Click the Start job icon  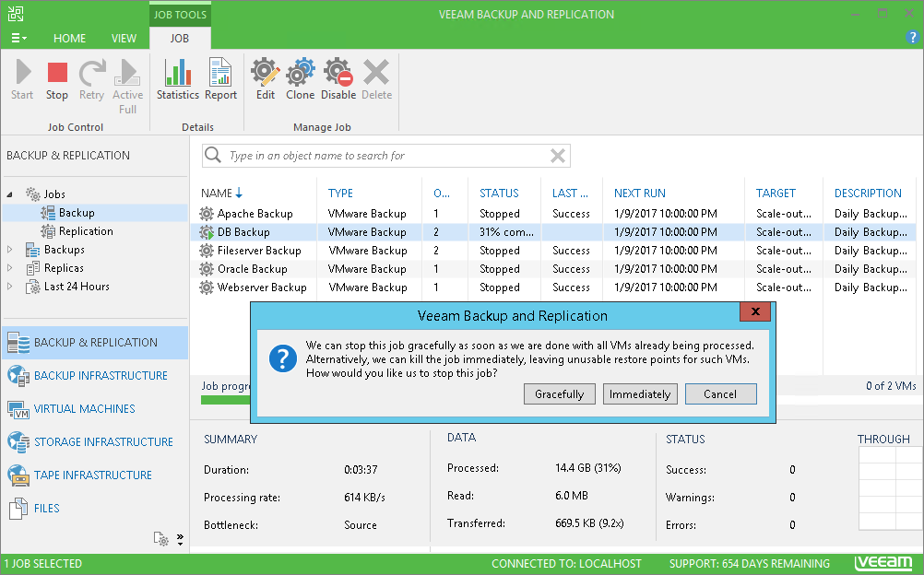[x=23, y=73]
